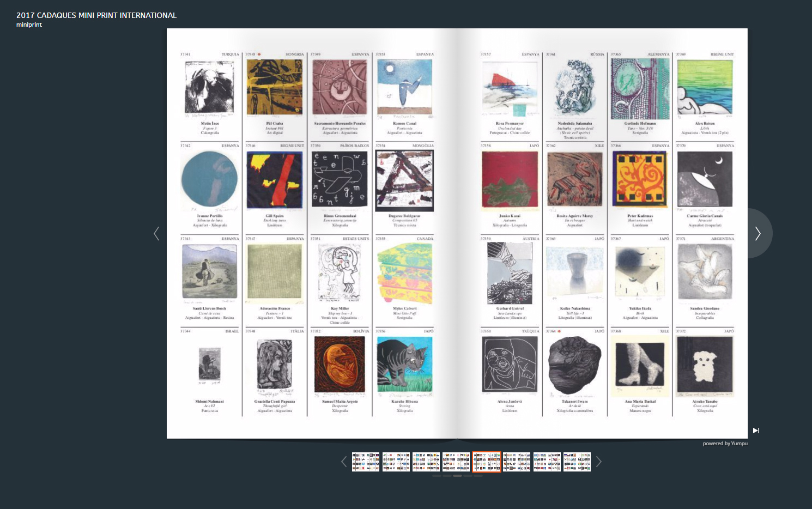Select the first thumbnail pagination dot

(437, 476)
